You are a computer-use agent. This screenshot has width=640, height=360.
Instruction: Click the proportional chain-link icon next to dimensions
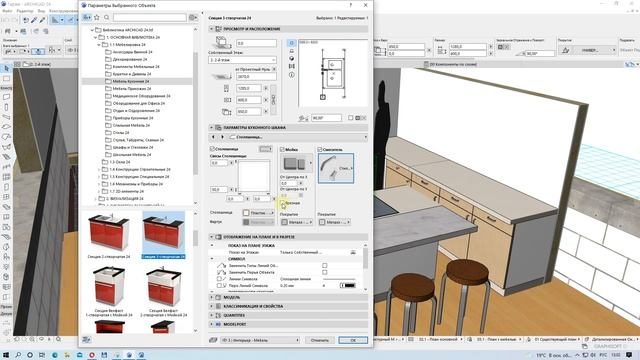pyautogui.click(x=273, y=100)
